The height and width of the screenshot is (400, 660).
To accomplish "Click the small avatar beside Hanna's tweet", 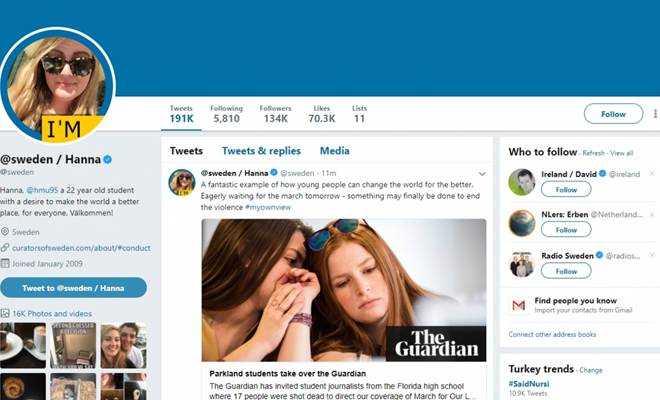I will tap(182, 182).
